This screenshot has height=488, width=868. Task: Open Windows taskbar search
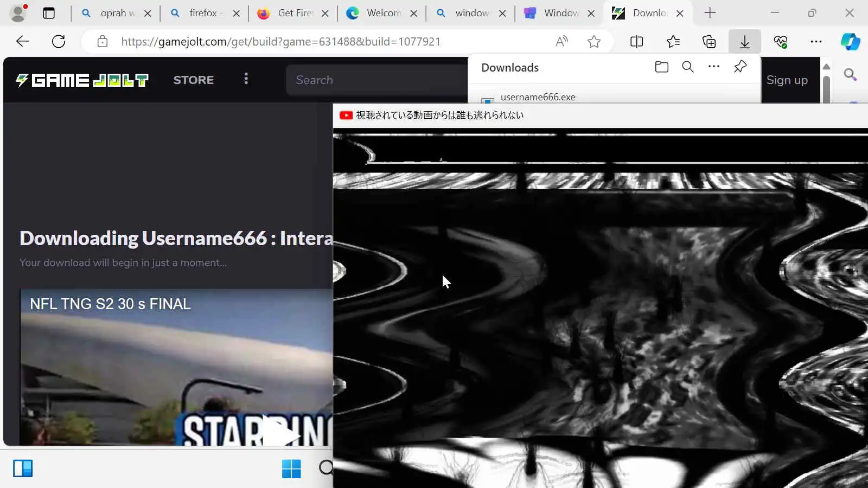click(x=326, y=467)
